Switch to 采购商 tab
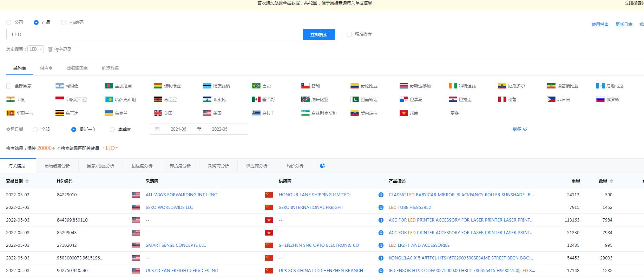The image size is (644, 277). tap(20, 68)
